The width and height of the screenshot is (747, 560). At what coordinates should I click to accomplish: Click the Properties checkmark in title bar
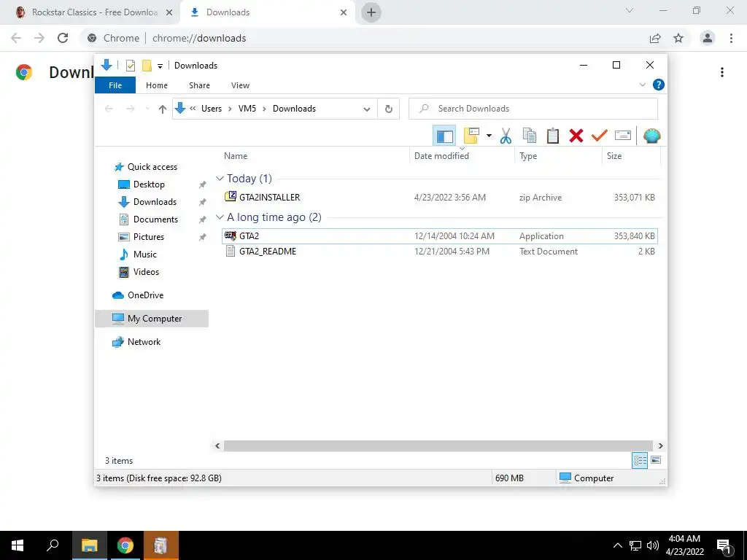[131, 66]
